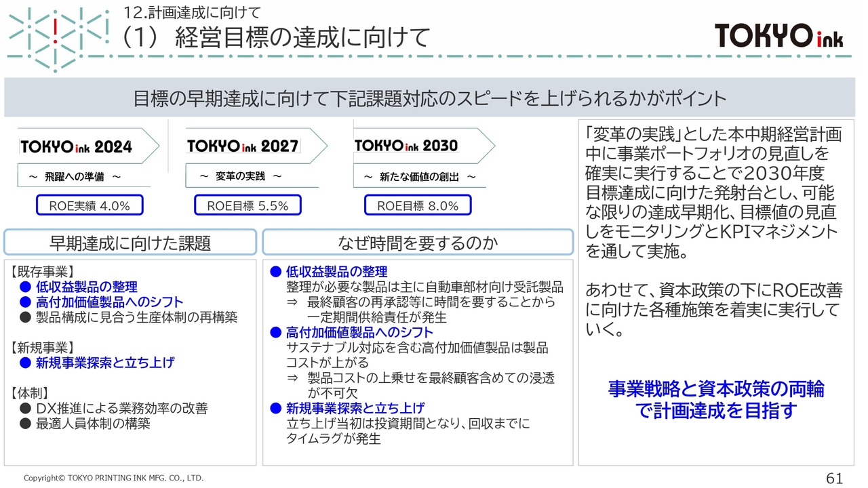Click the 'ROE実績 4.0%' box
The image size is (868, 488).
(90, 205)
